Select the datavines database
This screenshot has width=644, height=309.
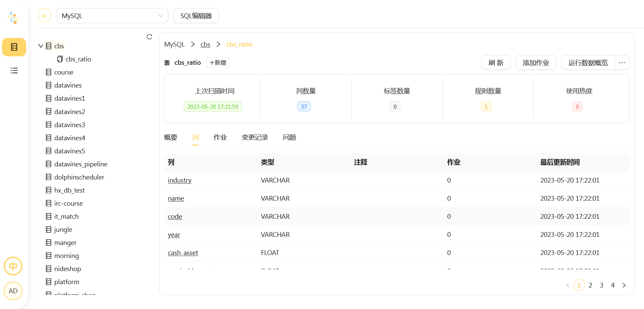click(68, 85)
